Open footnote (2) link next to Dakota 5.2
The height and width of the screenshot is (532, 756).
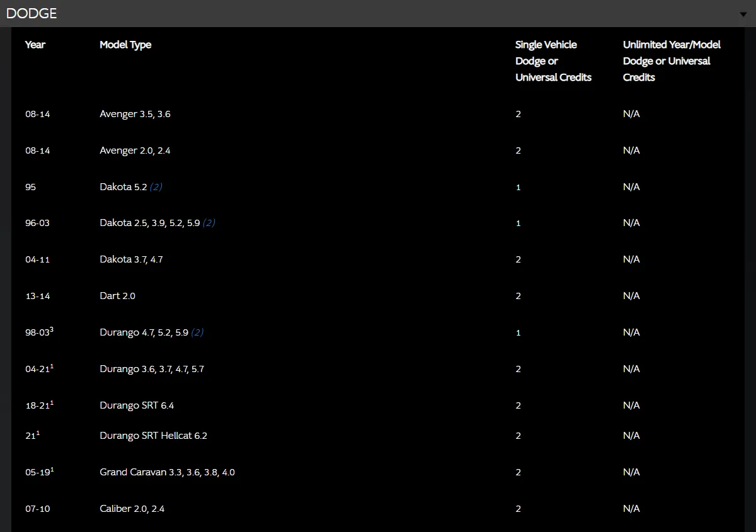coord(156,187)
